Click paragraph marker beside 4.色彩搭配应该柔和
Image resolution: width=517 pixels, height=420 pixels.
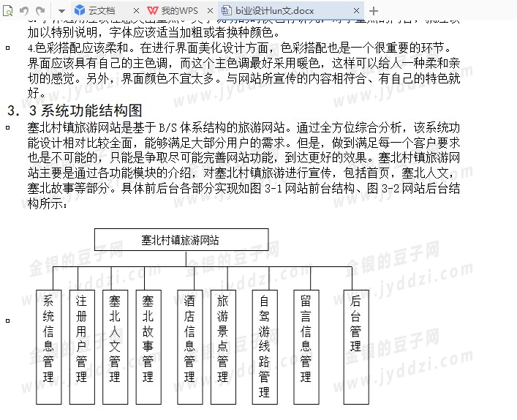(x=7, y=48)
